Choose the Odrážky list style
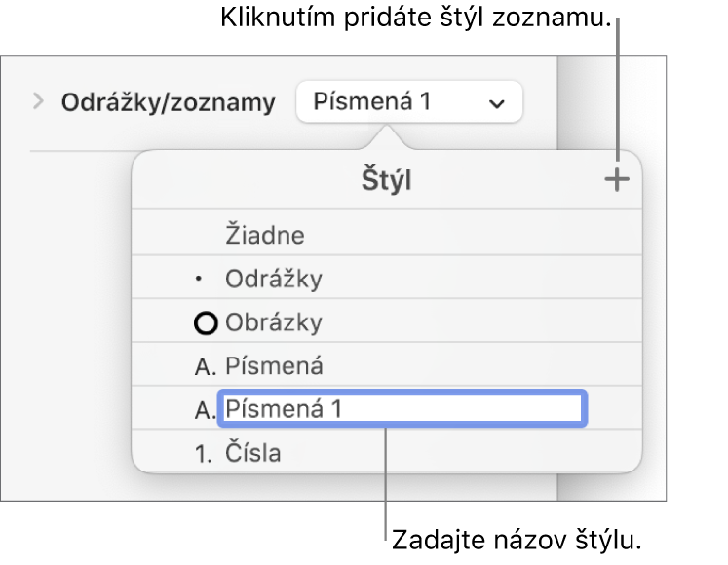728x565 pixels. coord(274,280)
